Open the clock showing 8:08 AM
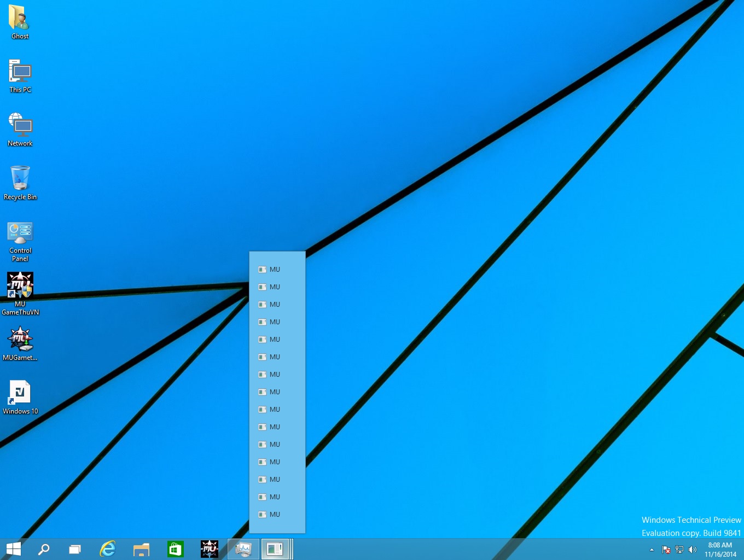This screenshot has height=560, width=744. (720, 550)
